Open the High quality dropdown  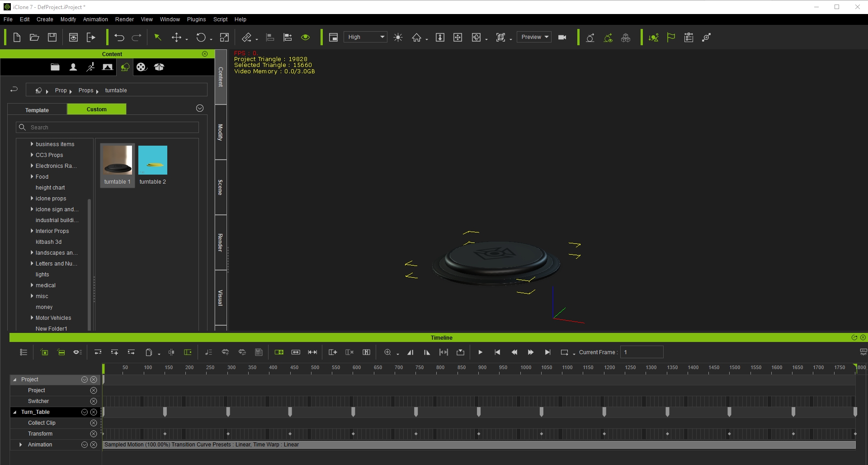[x=365, y=37]
